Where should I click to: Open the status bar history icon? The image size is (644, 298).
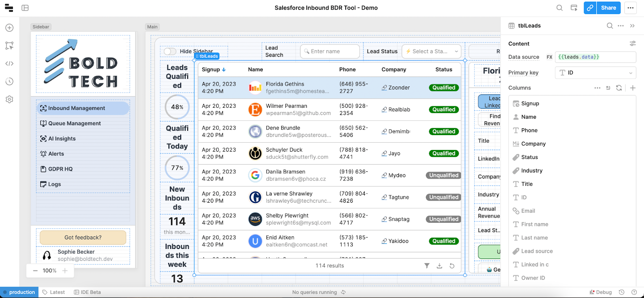(621, 292)
